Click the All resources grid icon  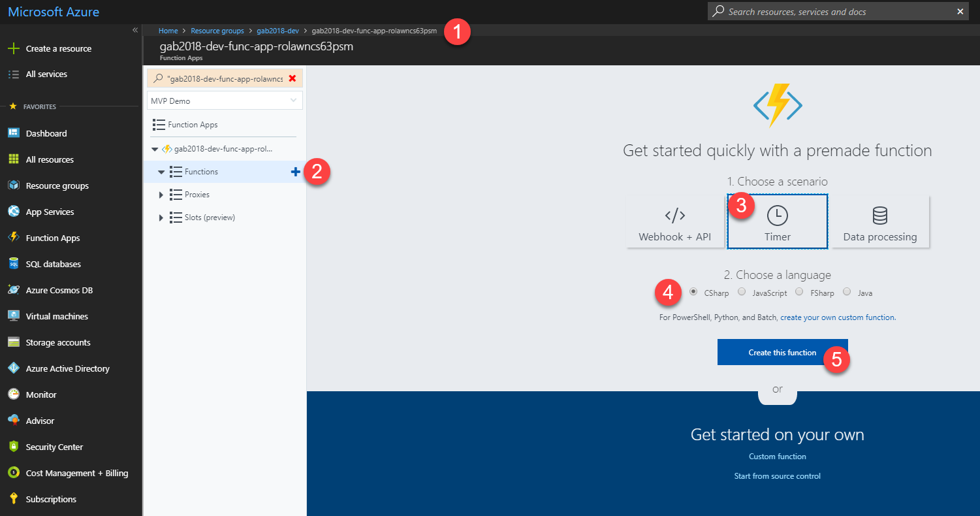13,159
